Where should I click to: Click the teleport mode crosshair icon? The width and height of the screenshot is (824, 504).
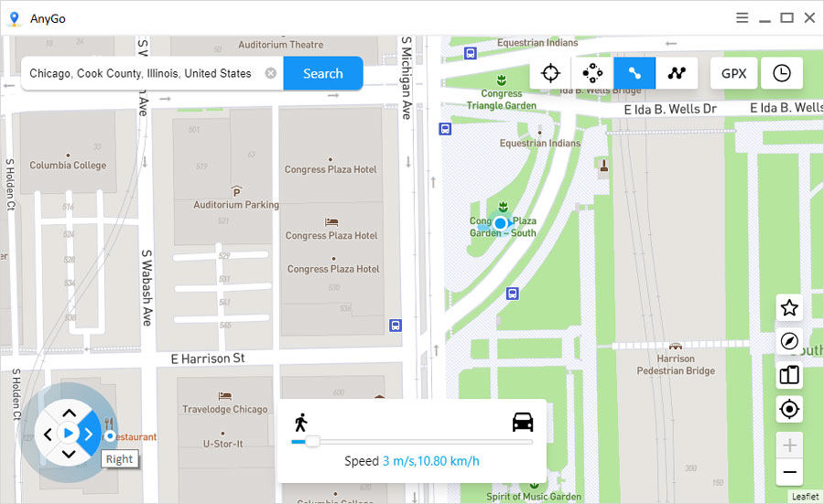click(550, 73)
